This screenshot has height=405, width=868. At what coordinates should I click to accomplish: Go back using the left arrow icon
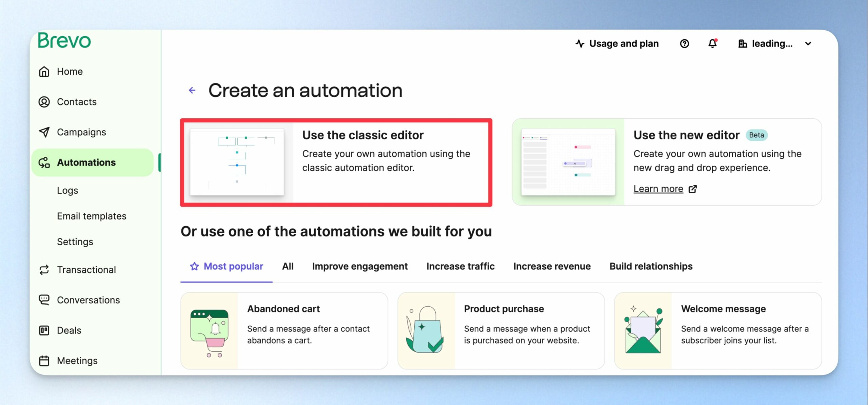point(192,90)
